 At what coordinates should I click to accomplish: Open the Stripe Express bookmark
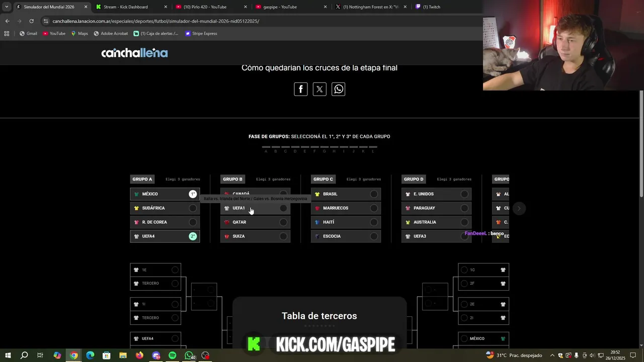201,34
